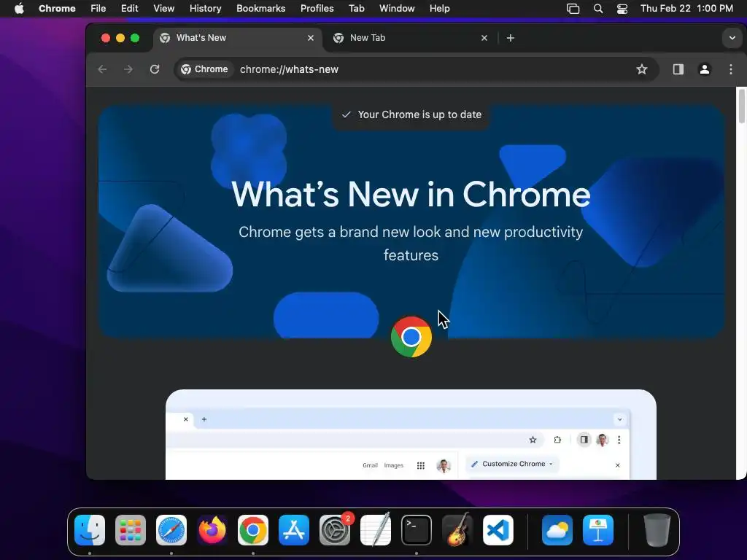The width and height of the screenshot is (747, 560).
Task: Open Control Center in menu bar
Action: click(x=622, y=9)
